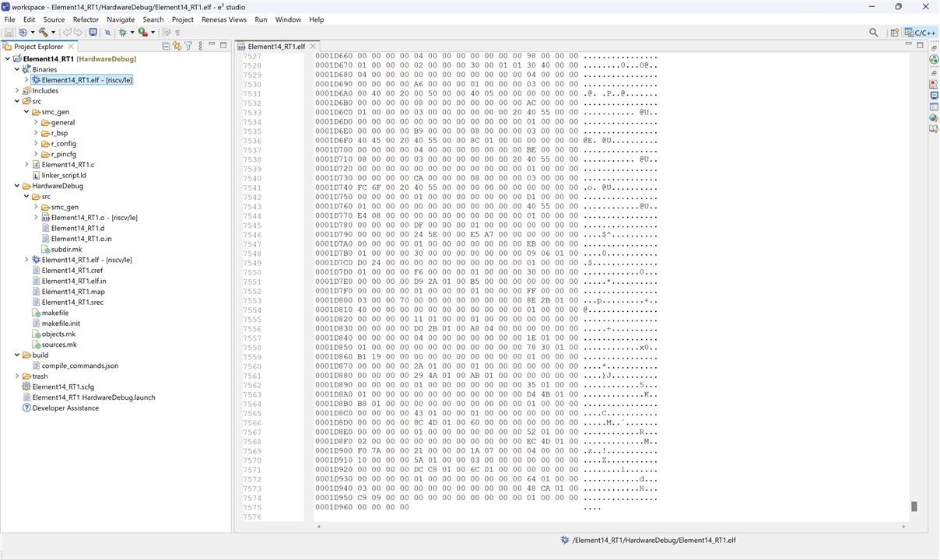The image size is (940, 560).
Task: Open the Source menu
Action: (54, 19)
